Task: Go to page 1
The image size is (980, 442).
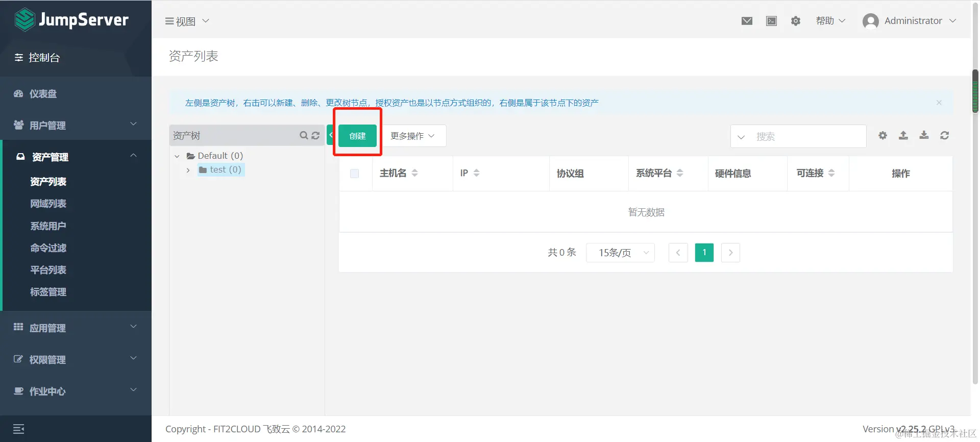Action: pyautogui.click(x=704, y=253)
